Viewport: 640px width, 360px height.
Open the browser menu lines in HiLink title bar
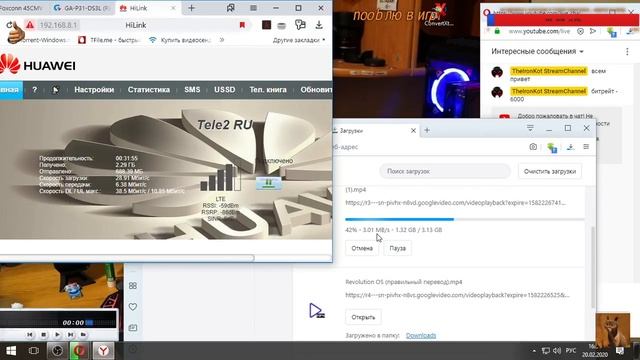[253, 8]
